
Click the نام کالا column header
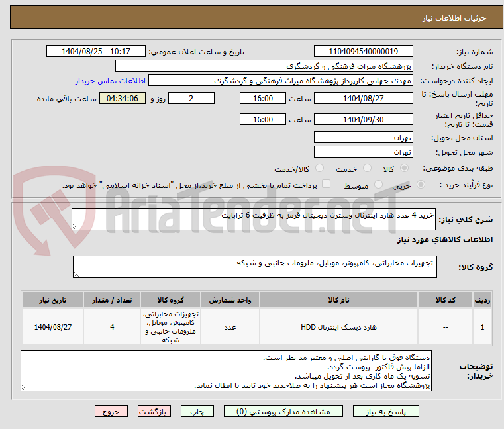click(x=338, y=300)
